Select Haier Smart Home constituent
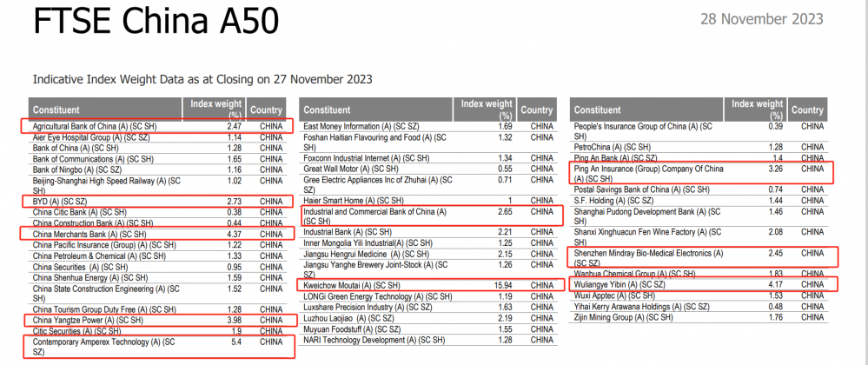Screen dimensions: 868x365 353,201
